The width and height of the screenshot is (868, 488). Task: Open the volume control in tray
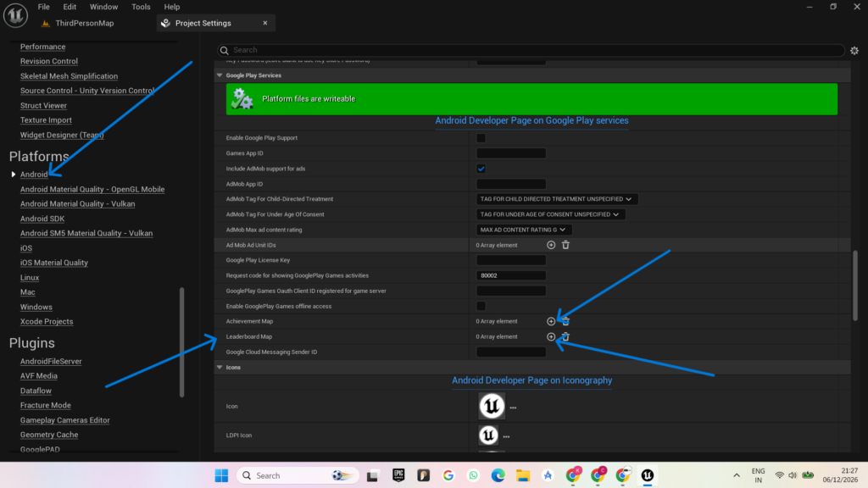click(x=793, y=475)
